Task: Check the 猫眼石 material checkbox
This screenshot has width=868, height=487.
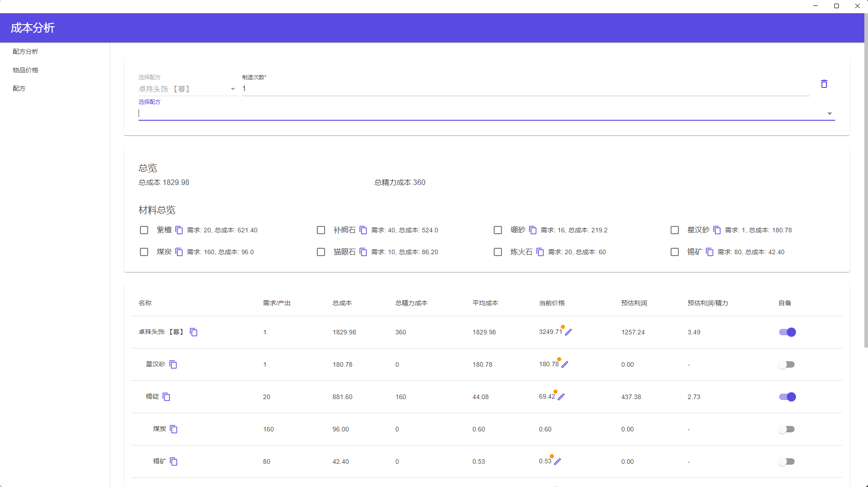Action: [321, 252]
